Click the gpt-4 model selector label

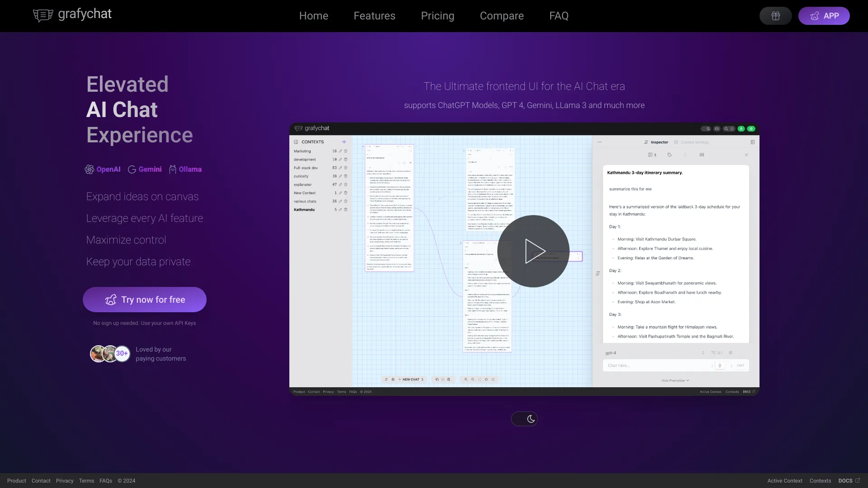coord(610,353)
